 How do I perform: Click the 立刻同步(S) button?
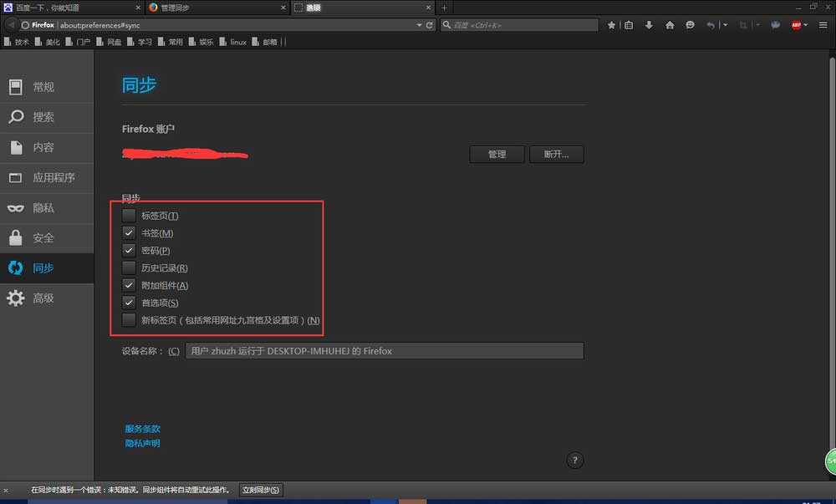tap(261, 490)
